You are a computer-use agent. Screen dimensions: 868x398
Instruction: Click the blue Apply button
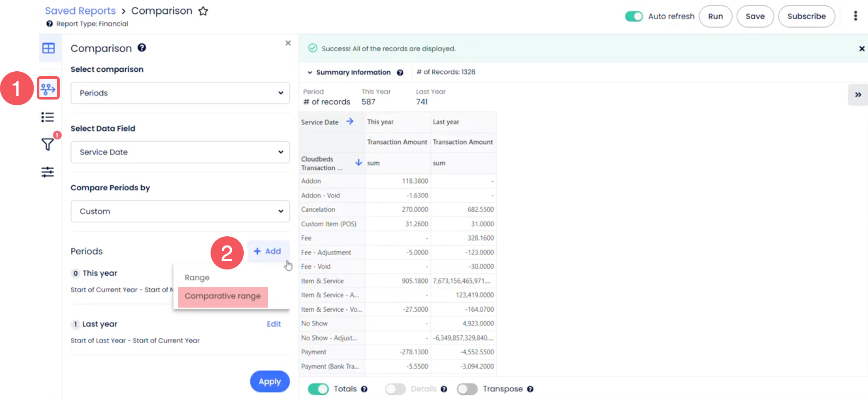(x=269, y=381)
